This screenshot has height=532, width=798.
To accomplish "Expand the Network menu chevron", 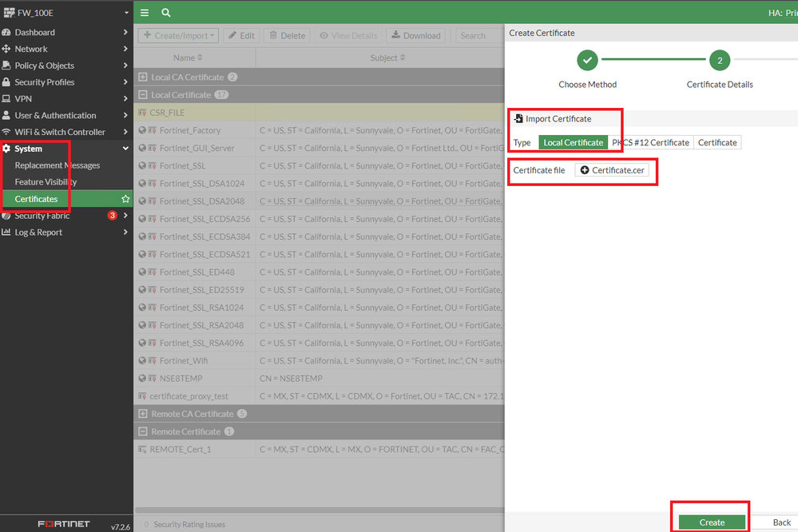I will [125, 49].
